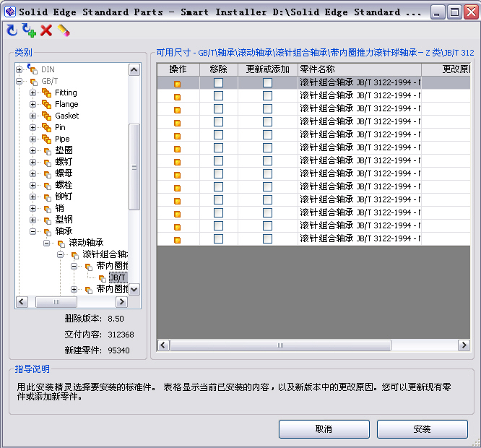This screenshot has height=448, width=481.
Task: Click the Pipe folder icon
Action: [47, 139]
